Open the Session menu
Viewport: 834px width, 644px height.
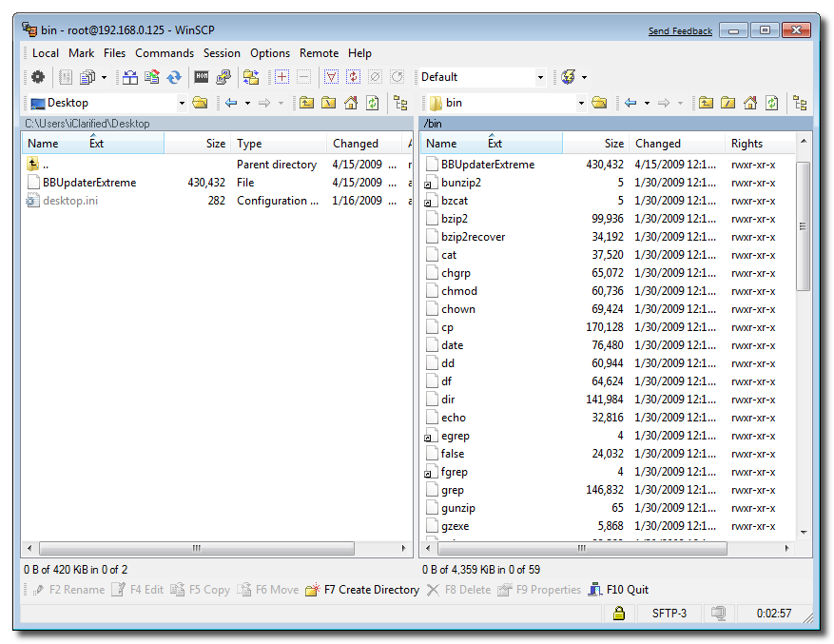pos(222,53)
